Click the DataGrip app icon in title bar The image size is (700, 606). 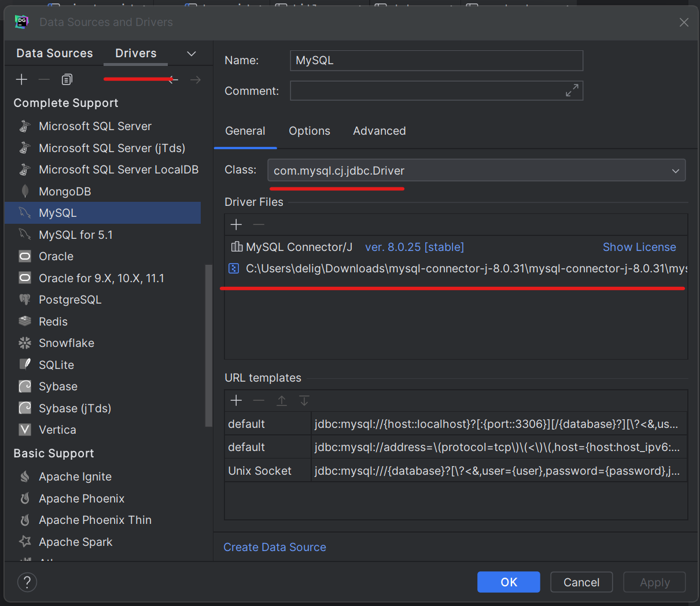coord(22,22)
